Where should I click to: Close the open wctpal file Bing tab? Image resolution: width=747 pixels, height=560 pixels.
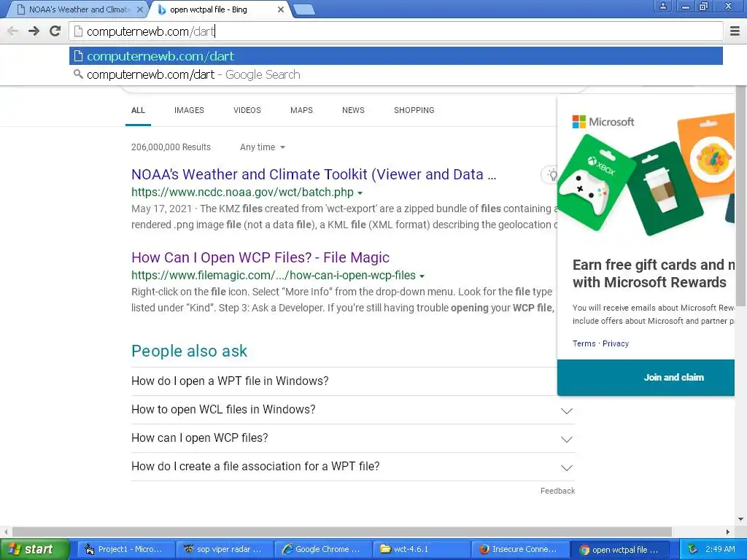coord(281,9)
